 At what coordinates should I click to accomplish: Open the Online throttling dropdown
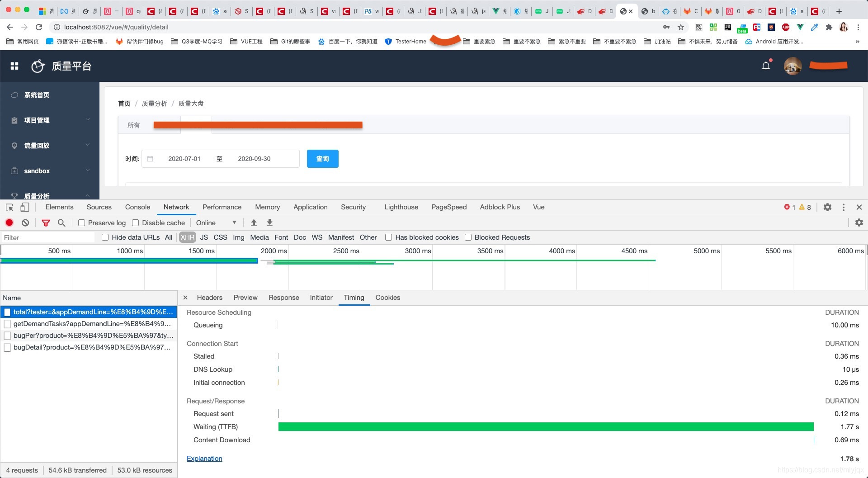pos(216,223)
